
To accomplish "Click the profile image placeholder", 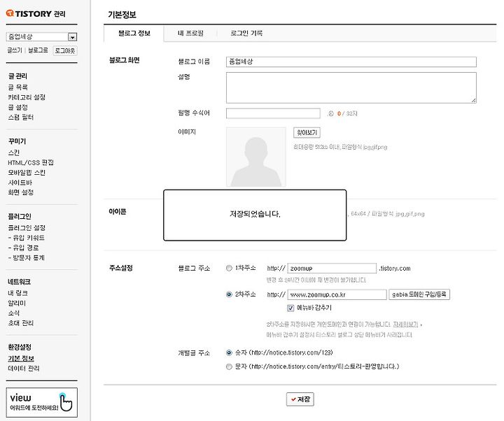I will pyautogui.click(x=256, y=157).
